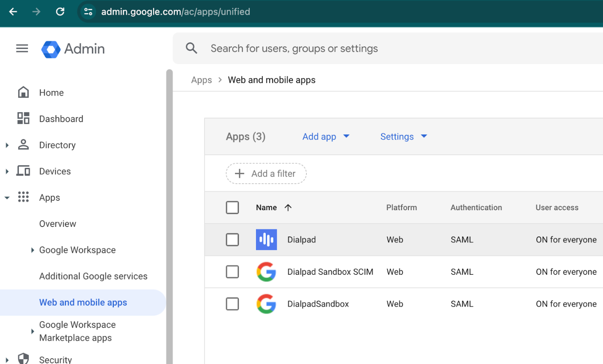The image size is (603, 364).
Task: Click the plus icon in Add a filter
Action: click(x=240, y=173)
